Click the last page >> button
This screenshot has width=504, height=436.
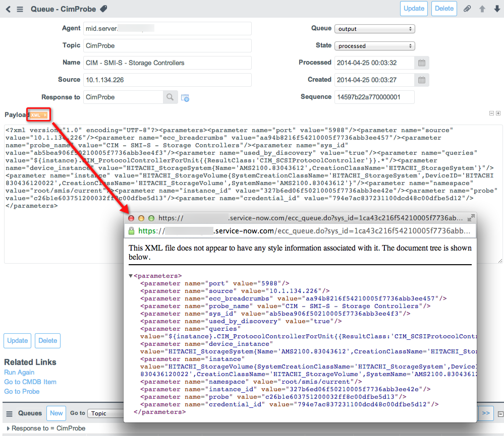[x=486, y=413]
